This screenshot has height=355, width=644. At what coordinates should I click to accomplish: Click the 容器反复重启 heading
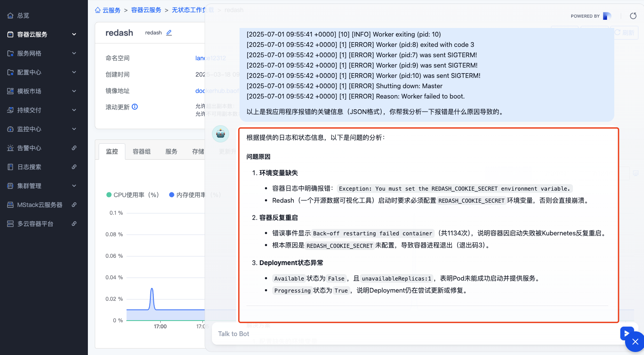click(279, 217)
